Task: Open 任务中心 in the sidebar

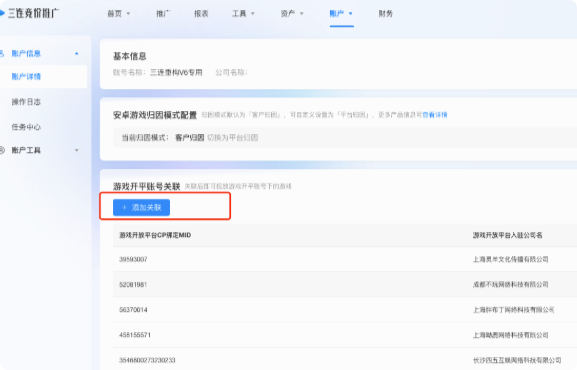Action: tap(26, 127)
